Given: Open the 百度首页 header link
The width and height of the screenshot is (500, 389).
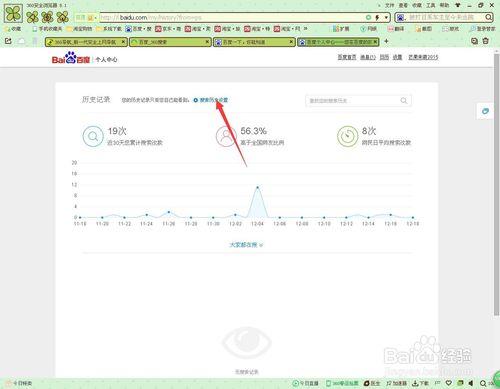Looking at the screenshot, I should [347, 57].
